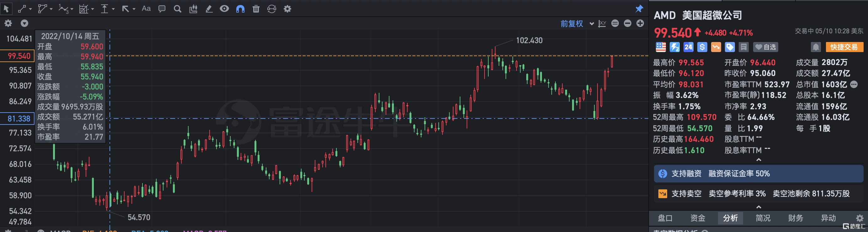Click the magnifier search icon
868x232 pixels.
pyautogui.click(x=178, y=9)
